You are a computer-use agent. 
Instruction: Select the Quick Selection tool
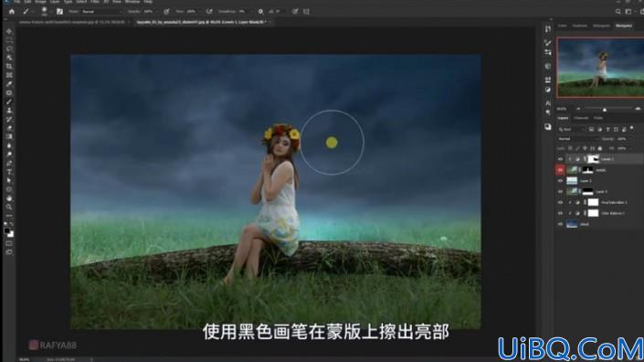tap(9, 58)
